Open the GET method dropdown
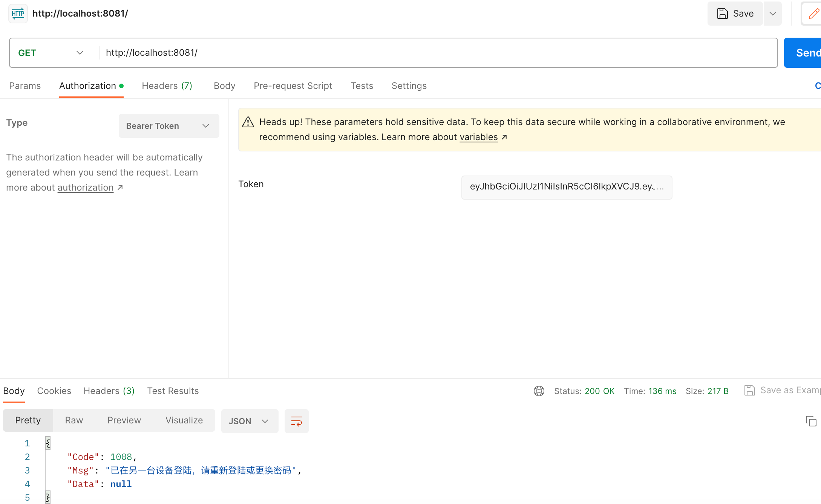821x504 pixels. click(x=51, y=53)
